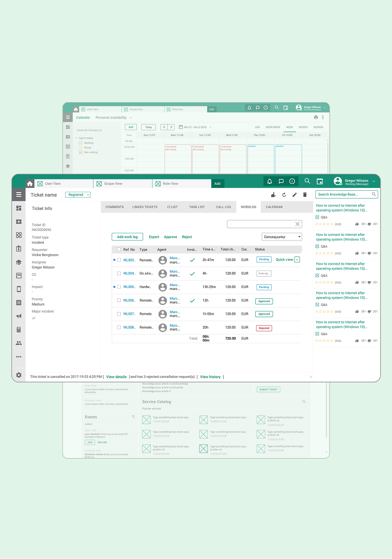Click the refresh ticket icon
Viewport: 392px width, 559px height.
[284, 195]
